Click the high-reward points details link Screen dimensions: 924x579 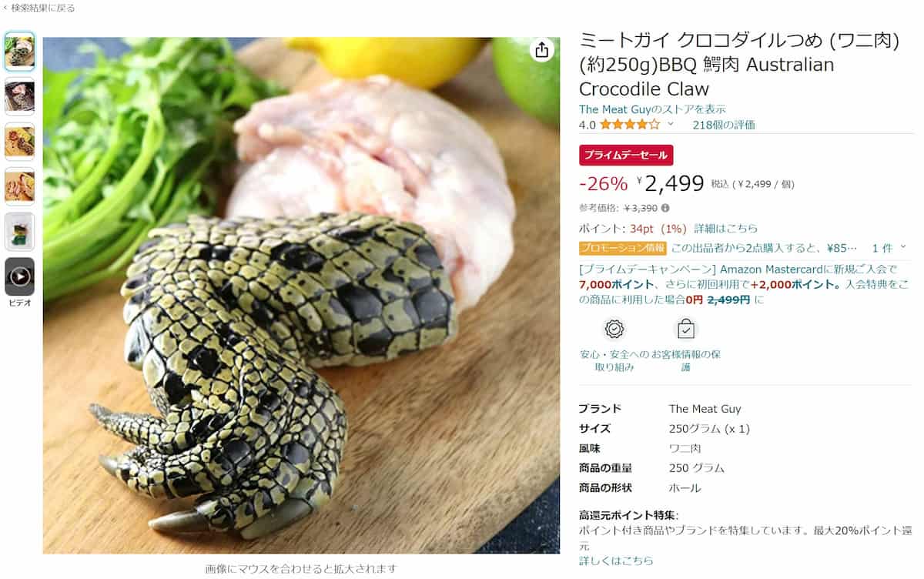616,561
